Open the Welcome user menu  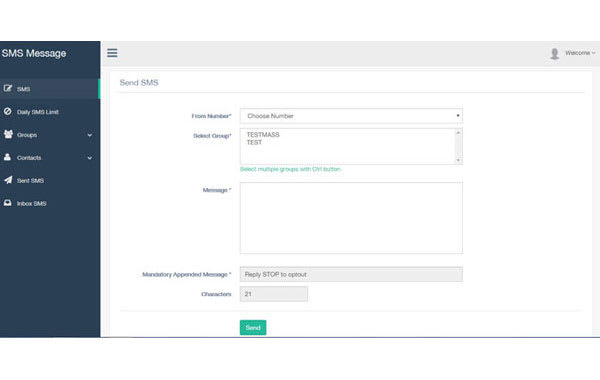tap(580, 53)
